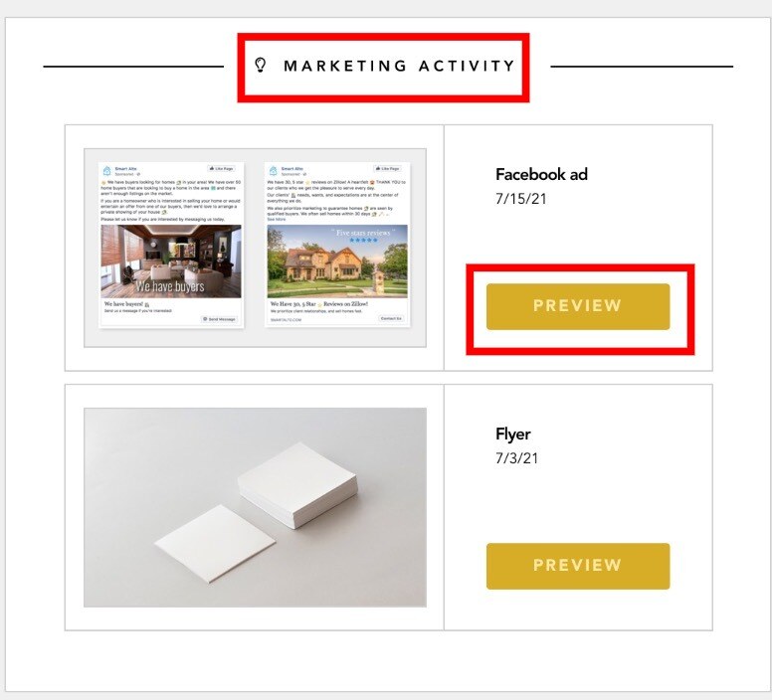772x700 pixels.
Task: Click the blue five-star rating in house image
Action: point(363,240)
